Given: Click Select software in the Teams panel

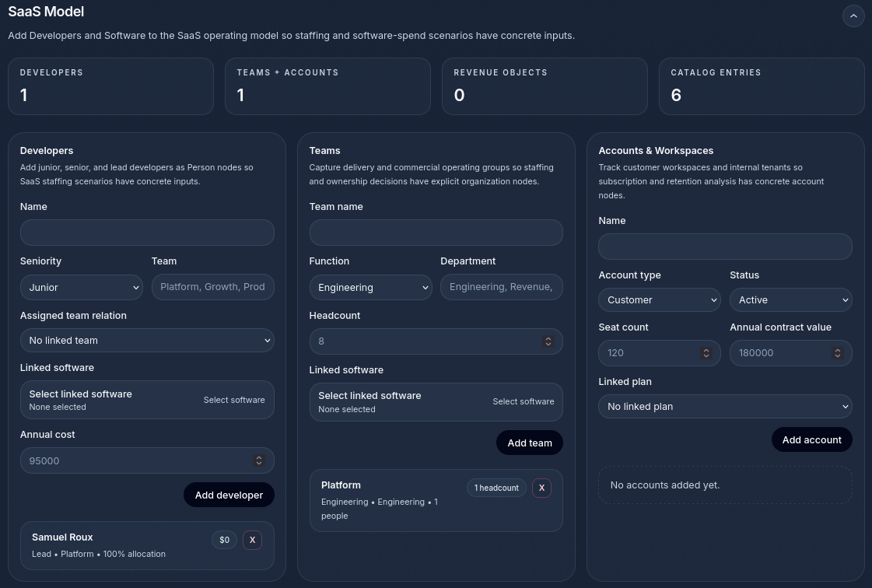Looking at the screenshot, I should click(524, 401).
